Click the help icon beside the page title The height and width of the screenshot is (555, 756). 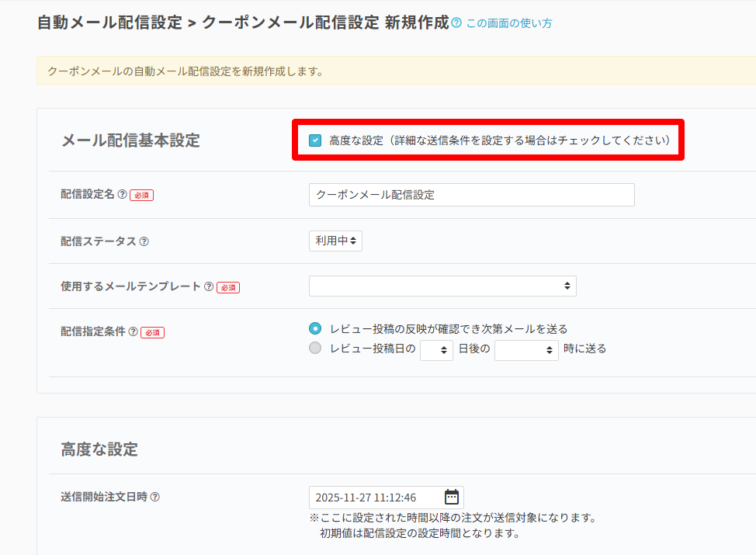point(456,23)
